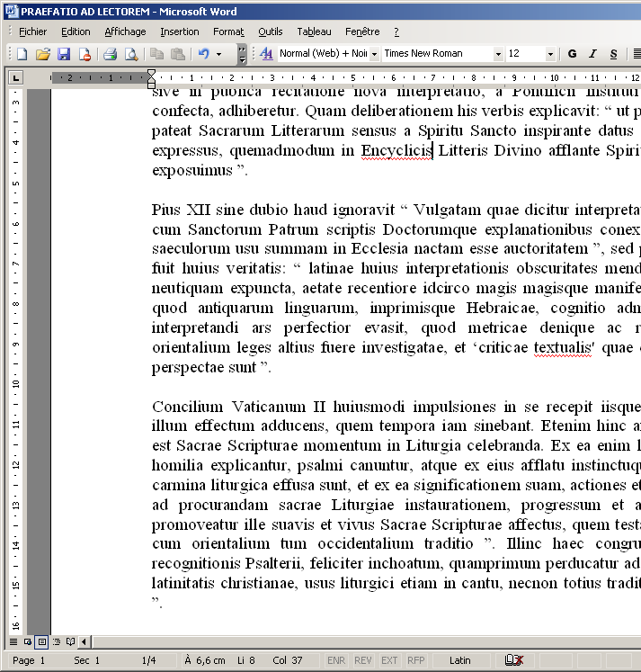Toggle bold formatting
The height and width of the screenshot is (672, 641).
point(571,54)
